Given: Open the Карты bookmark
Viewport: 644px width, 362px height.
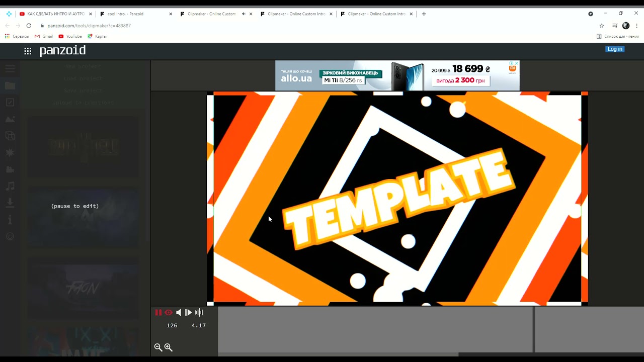Looking at the screenshot, I should tap(97, 36).
